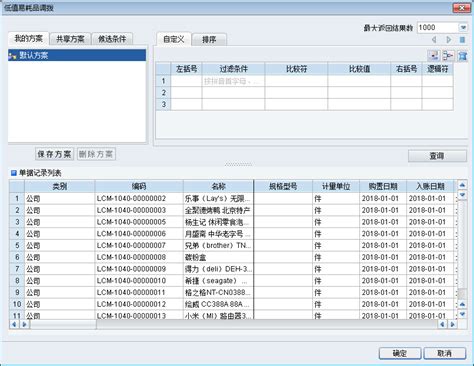474x366 pixels.
Task: Click the 碳粉盒 name cell
Action: [218, 257]
